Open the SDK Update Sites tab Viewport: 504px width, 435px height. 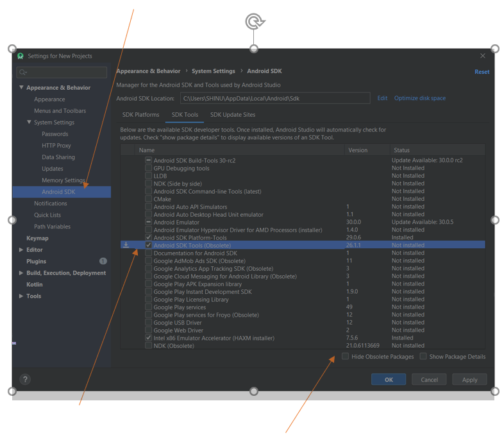coord(233,115)
